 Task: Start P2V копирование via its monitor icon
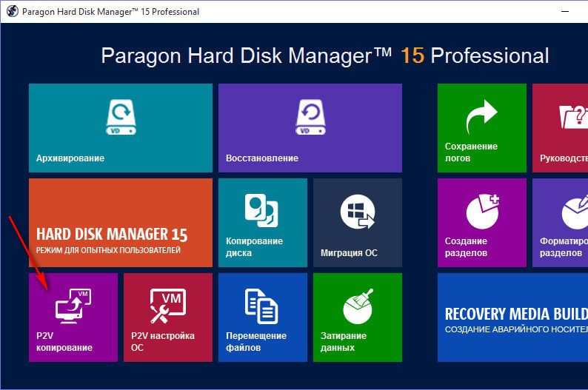click(73, 306)
